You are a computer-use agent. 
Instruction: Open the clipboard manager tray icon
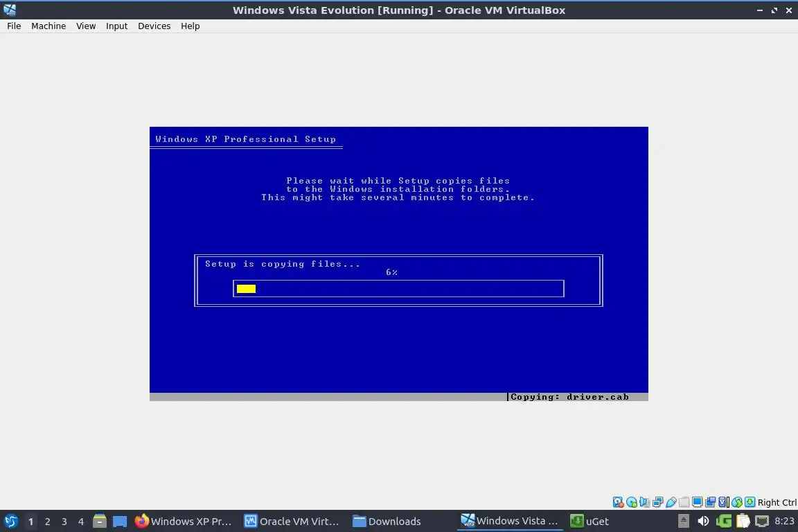pos(743,522)
